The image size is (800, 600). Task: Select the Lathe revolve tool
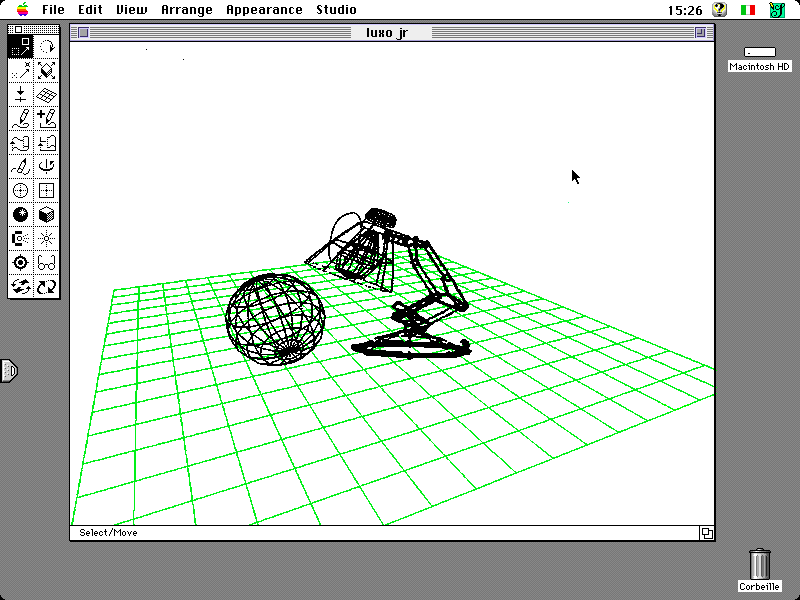coord(46,167)
